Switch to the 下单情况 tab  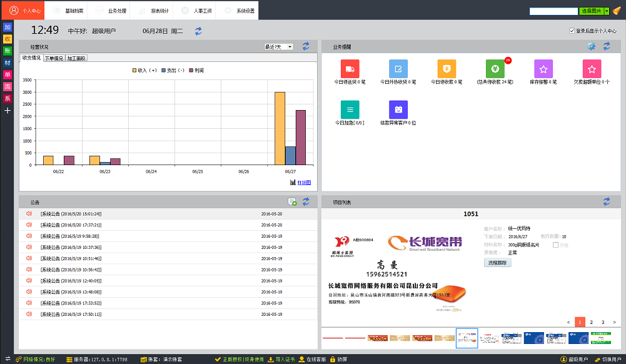pyautogui.click(x=54, y=58)
